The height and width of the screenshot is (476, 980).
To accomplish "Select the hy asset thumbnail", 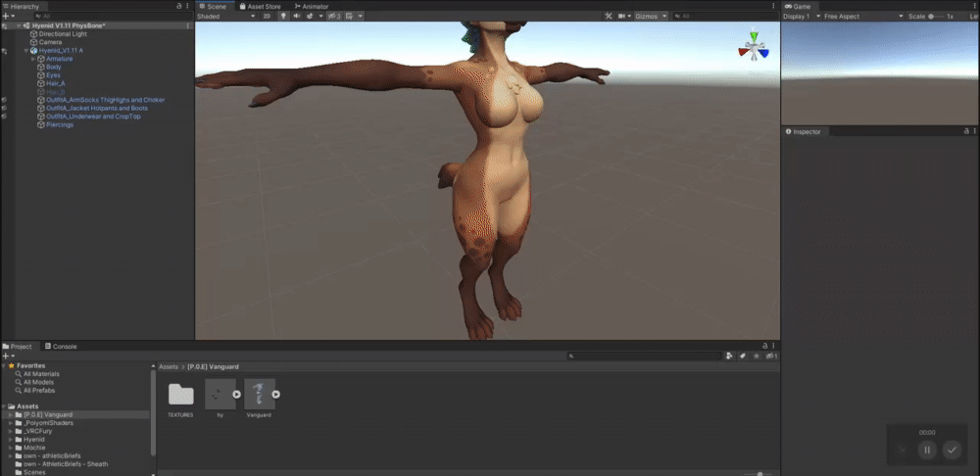I will point(220,394).
